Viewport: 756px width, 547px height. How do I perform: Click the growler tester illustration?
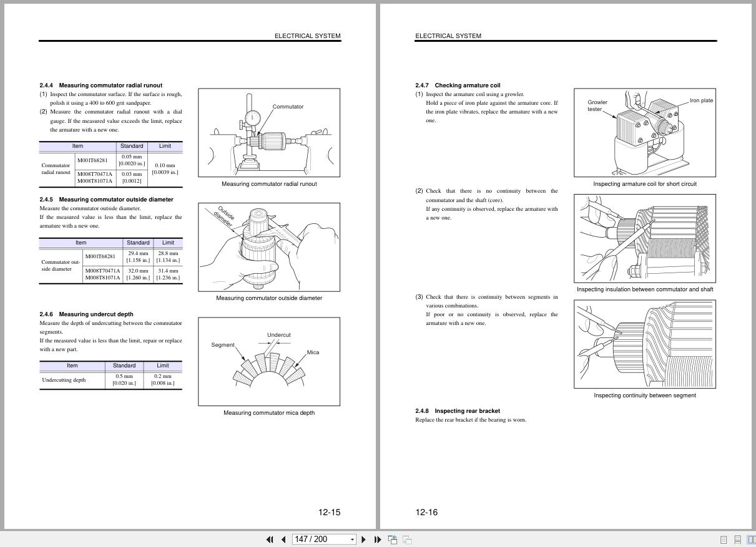pos(645,133)
